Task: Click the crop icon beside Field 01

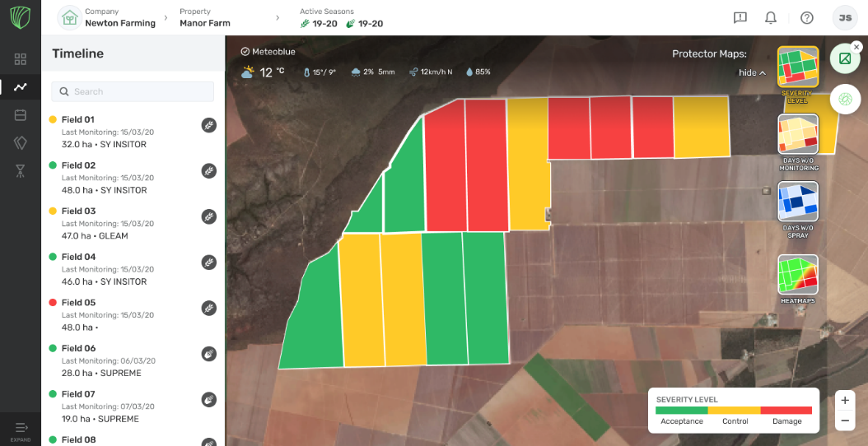Action: tap(209, 125)
